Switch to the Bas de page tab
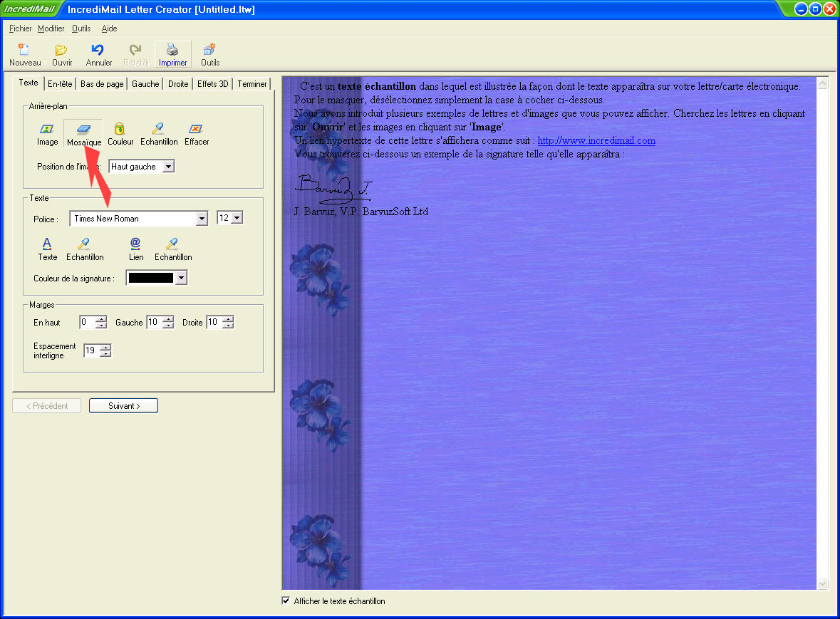 (x=102, y=84)
